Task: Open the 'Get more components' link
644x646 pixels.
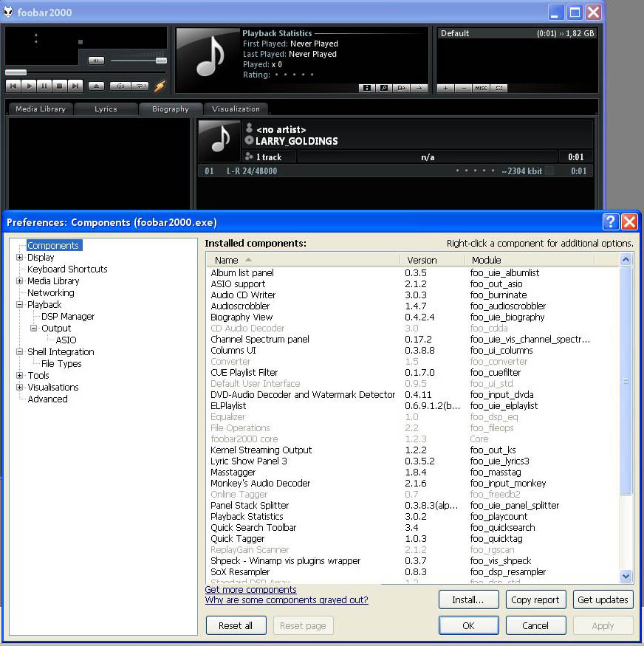Action: click(x=250, y=590)
